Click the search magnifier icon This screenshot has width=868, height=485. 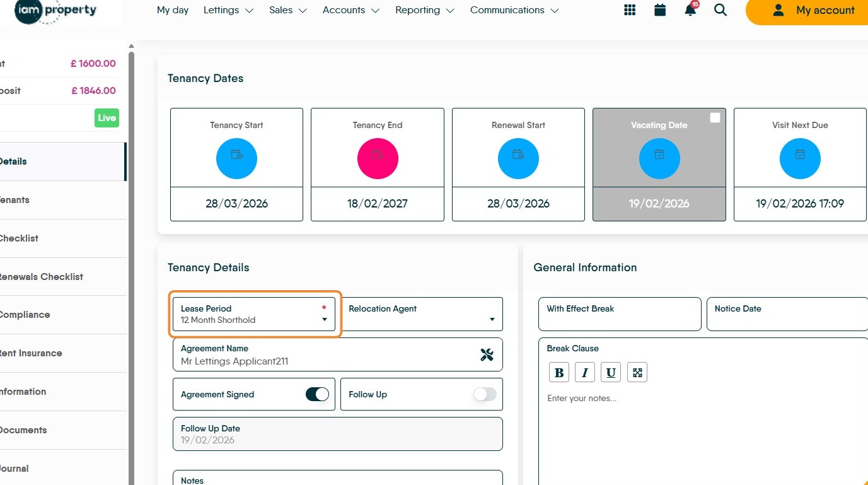(720, 10)
